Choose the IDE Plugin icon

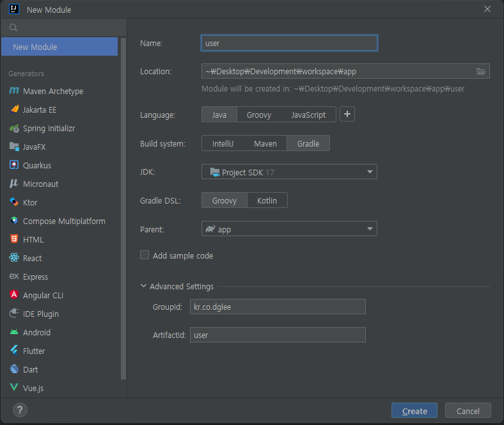(14, 314)
